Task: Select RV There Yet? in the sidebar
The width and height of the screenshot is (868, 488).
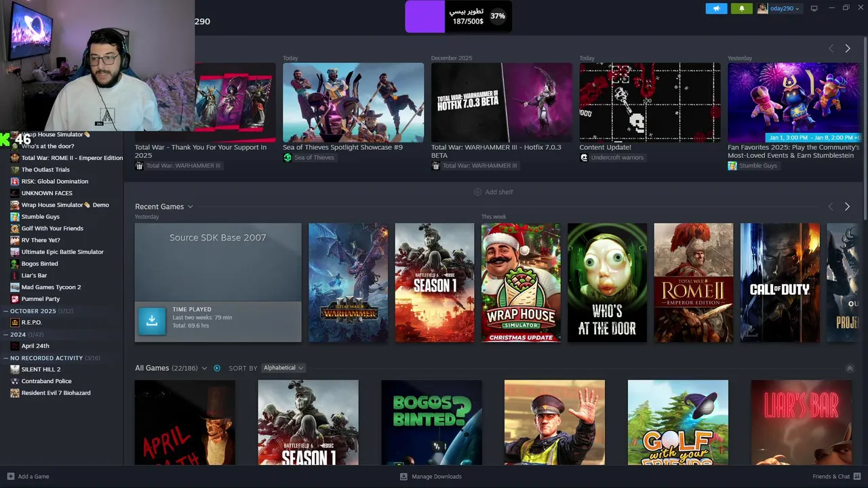Action: pos(41,240)
